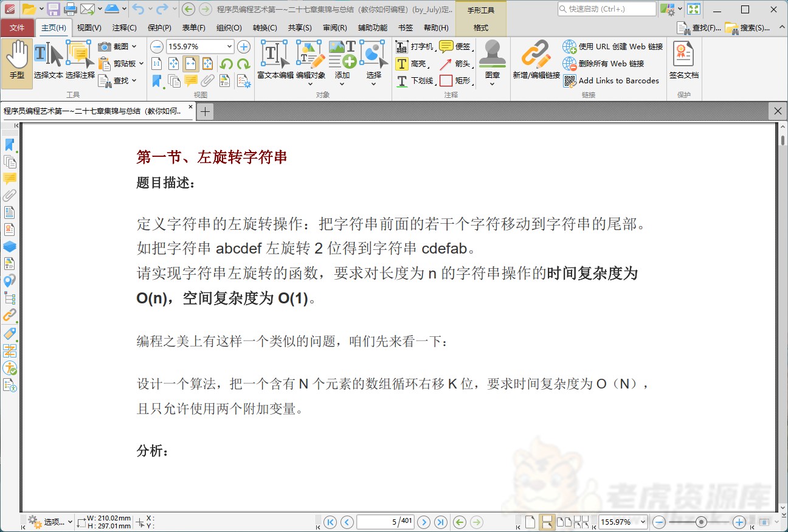Select the 下划线 underline tool
The width and height of the screenshot is (788, 532).
pos(414,80)
